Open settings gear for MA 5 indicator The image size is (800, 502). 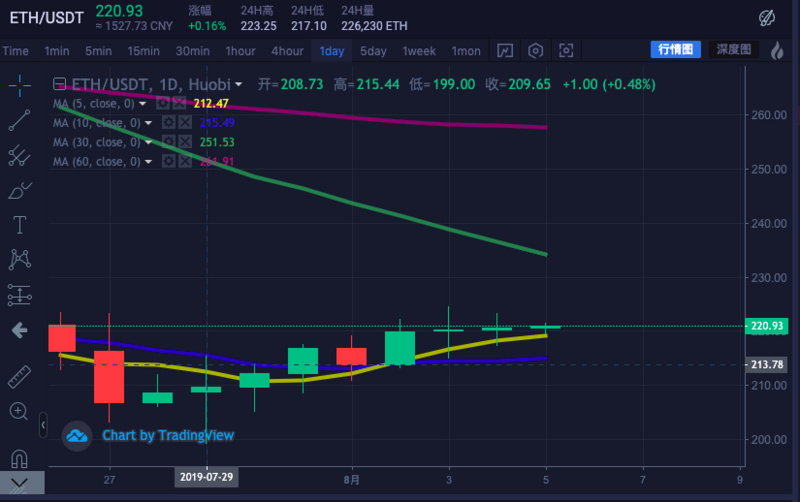[x=163, y=103]
